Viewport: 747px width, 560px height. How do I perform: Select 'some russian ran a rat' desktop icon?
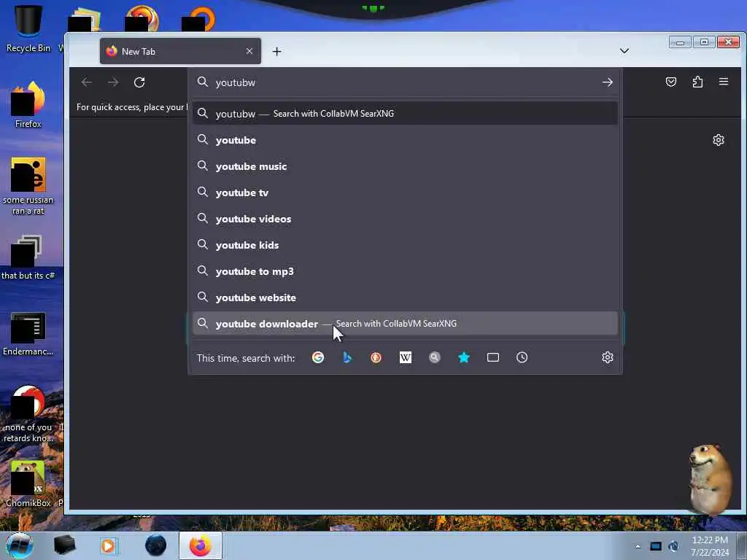pos(28,186)
